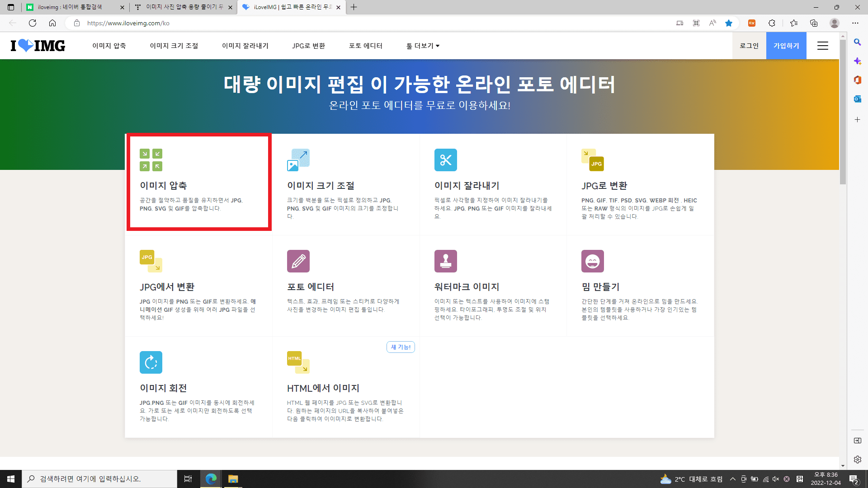Screen dimensions: 868x488
Task: Click the rotate icon for 이미지 회전
Action: click(151, 362)
